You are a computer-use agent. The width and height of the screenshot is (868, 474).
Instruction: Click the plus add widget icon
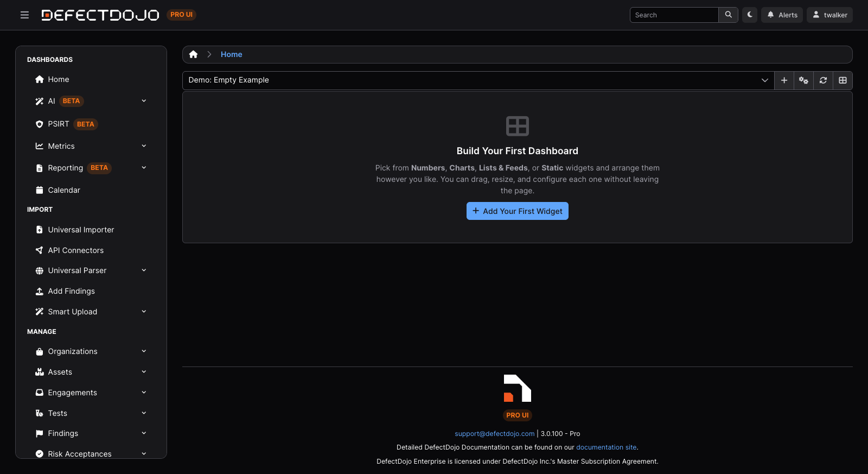784,80
